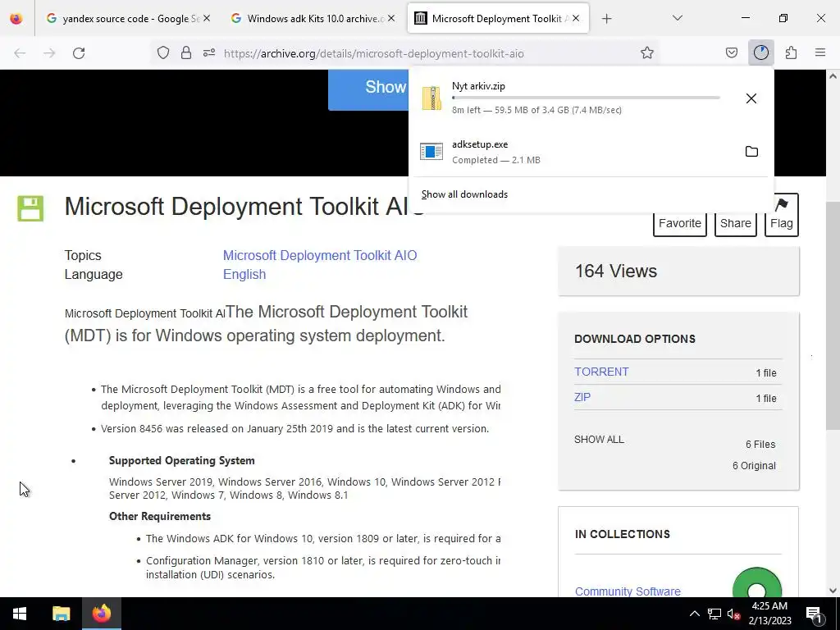This screenshot has height=630, width=840.
Task: Show hidden system tray icons
Action: (694, 614)
